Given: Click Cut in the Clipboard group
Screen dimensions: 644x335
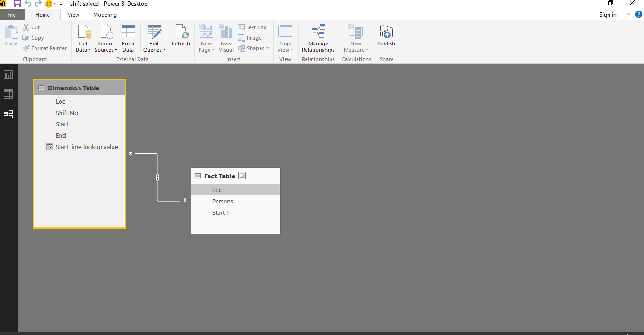Looking at the screenshot, I should point(32,27).
